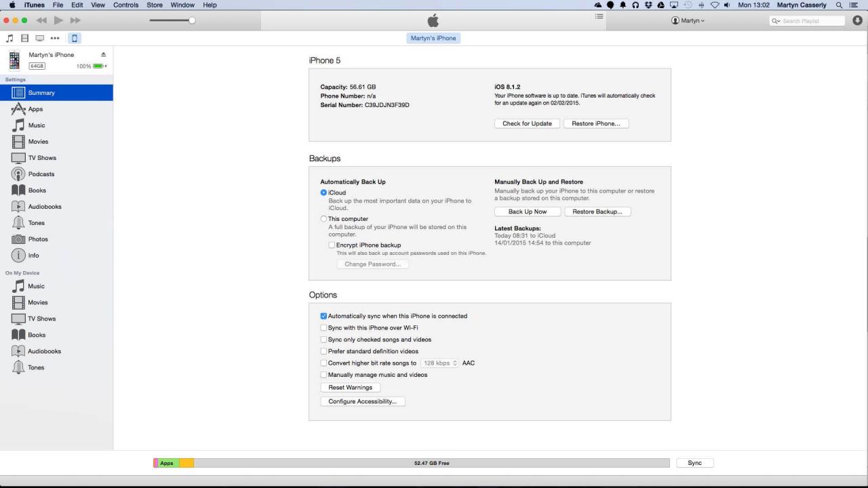Skip to previous track
The height and width of the screenshot is (488, 868).
(41, 20)
